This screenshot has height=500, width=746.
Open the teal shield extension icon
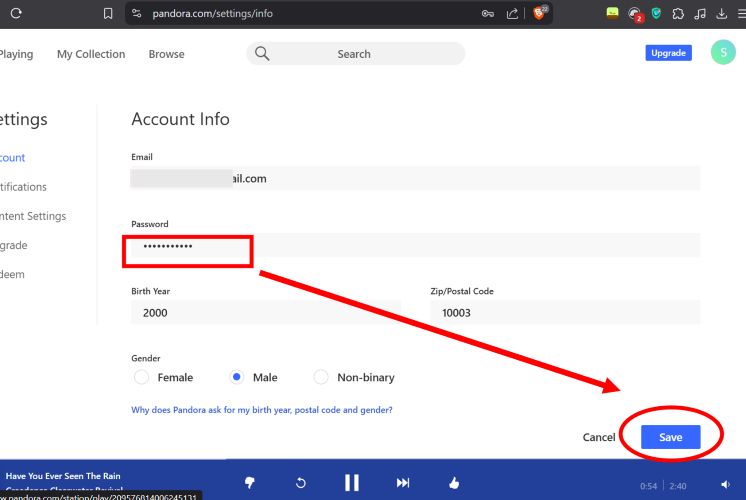[x=656, y=13]
